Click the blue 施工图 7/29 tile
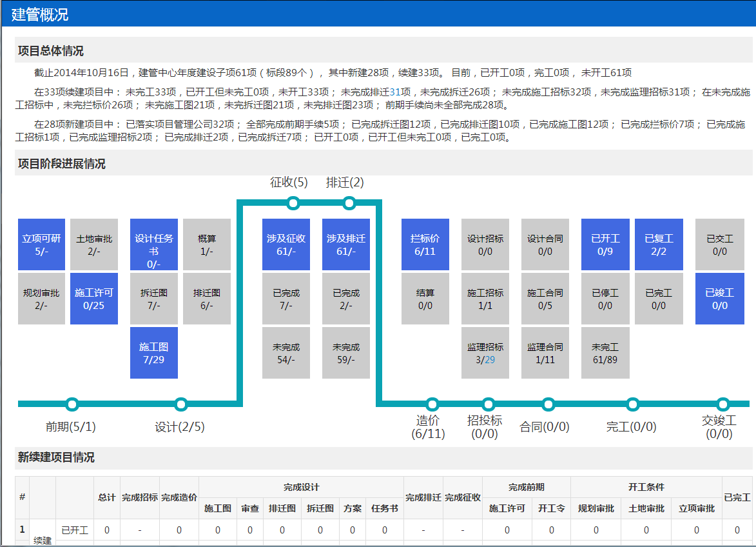This screenshot has height=547, width=756. click(x=154, y=353)
